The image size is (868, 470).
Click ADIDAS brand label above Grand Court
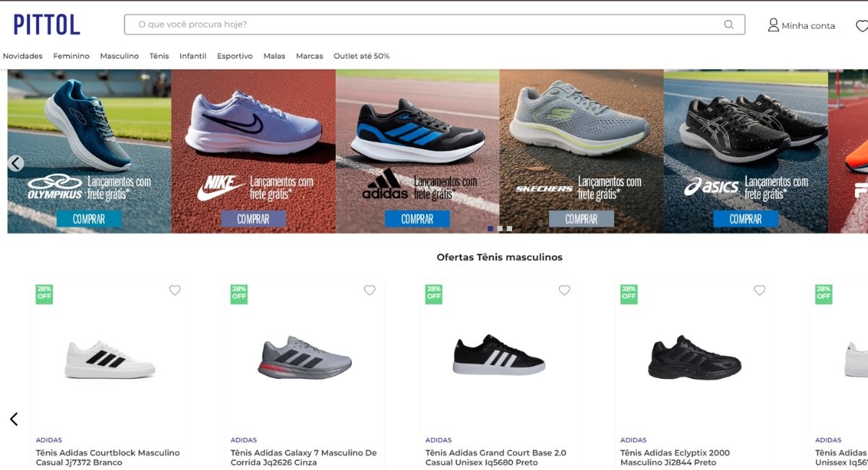pos(438,440)
